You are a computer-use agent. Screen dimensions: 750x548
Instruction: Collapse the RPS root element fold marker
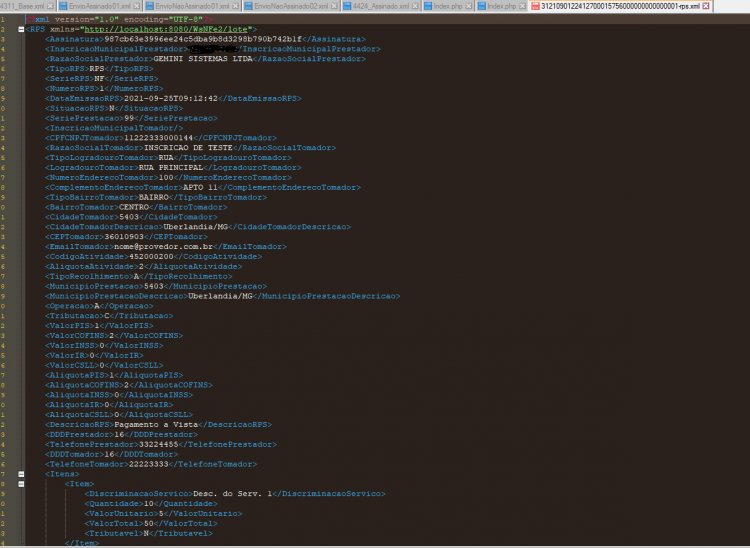pyautogui.click(x=21, y=29)
